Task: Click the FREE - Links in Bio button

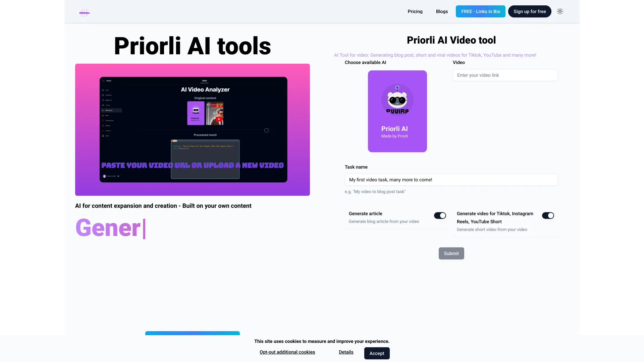Action: click(480, 11)
